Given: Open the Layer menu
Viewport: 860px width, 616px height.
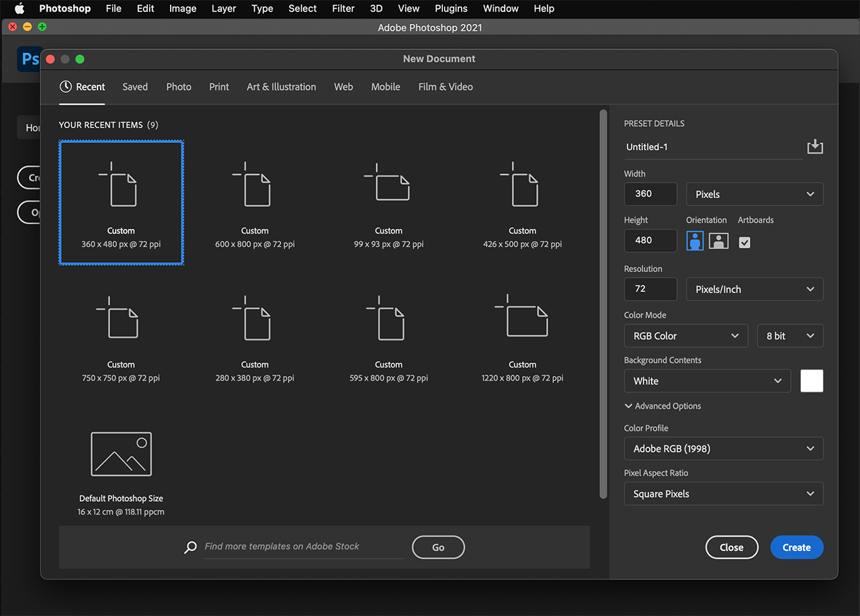Looking at the screenshot, I should (x=224, y=9).
